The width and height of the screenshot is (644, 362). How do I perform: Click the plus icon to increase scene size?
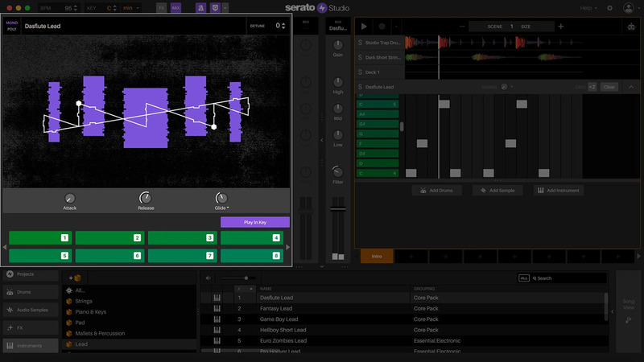(x=560, y=27)
